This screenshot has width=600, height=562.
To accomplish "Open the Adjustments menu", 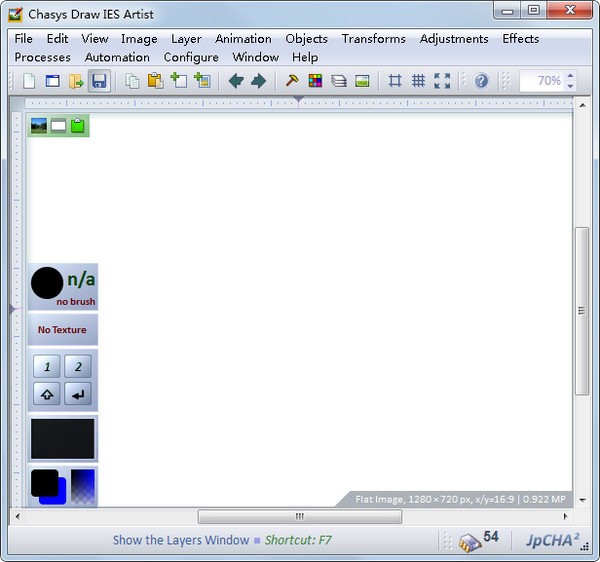I will click(x=454, y=39).
